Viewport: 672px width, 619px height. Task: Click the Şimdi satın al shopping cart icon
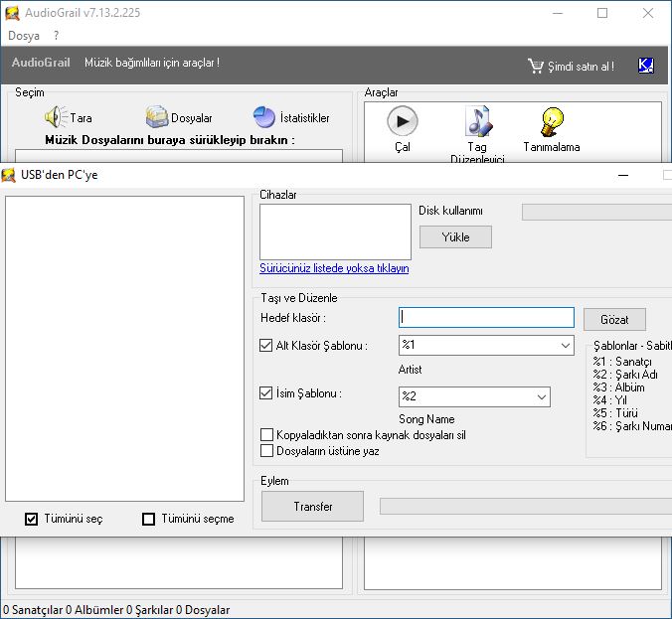[536, 66]
